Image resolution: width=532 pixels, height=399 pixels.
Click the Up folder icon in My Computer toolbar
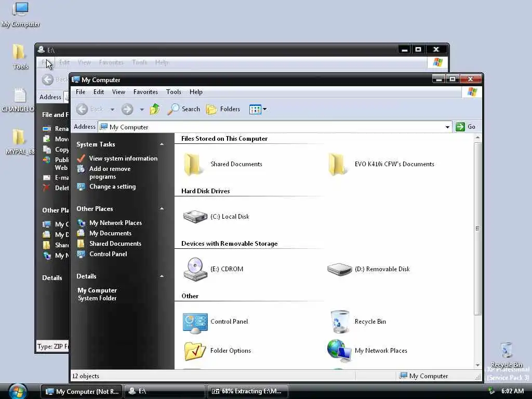155,109
